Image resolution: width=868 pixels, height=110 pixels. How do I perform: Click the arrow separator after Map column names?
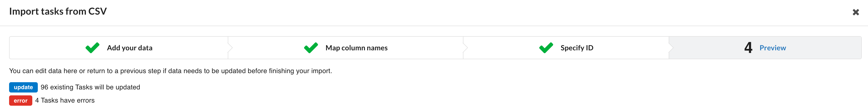pos(465,48)
